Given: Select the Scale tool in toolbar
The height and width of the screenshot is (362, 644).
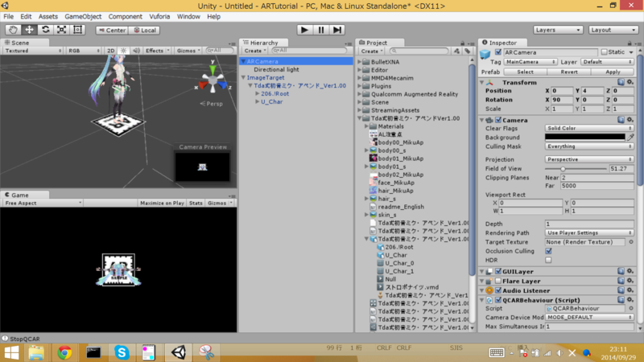Looking at the screenshot, I should pos(62,30).
